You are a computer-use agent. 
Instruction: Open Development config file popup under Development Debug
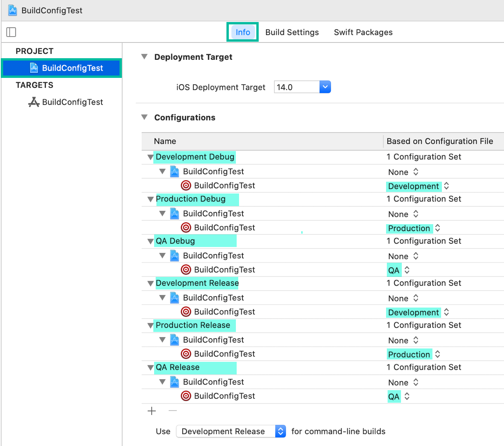(418, 186)
